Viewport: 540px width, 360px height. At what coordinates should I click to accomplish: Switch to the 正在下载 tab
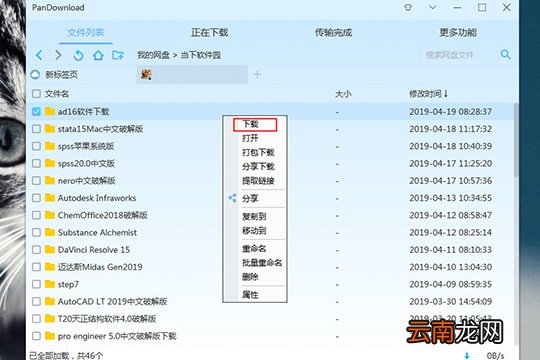210,33
